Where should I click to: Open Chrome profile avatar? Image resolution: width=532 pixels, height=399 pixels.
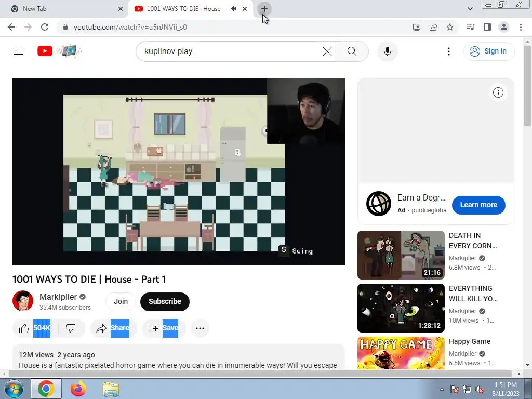(x=504, y=27)
